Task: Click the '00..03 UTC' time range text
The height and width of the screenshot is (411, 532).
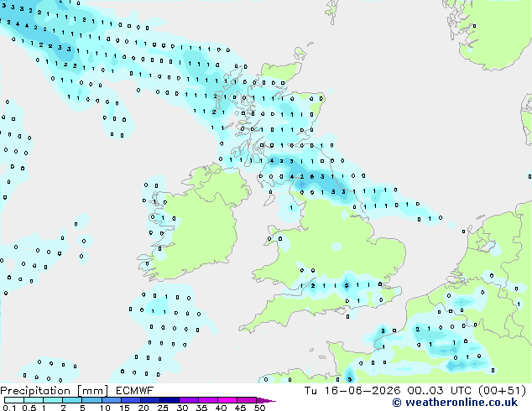Action: (441, 391)
